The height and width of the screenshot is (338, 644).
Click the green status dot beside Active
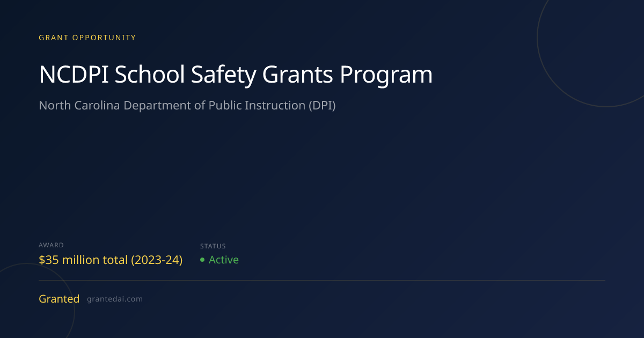point(202,260)
